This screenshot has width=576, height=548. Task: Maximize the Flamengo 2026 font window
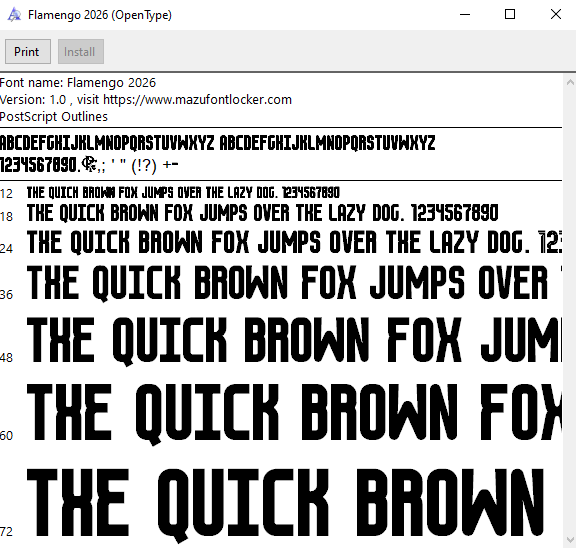click(510, 15)
